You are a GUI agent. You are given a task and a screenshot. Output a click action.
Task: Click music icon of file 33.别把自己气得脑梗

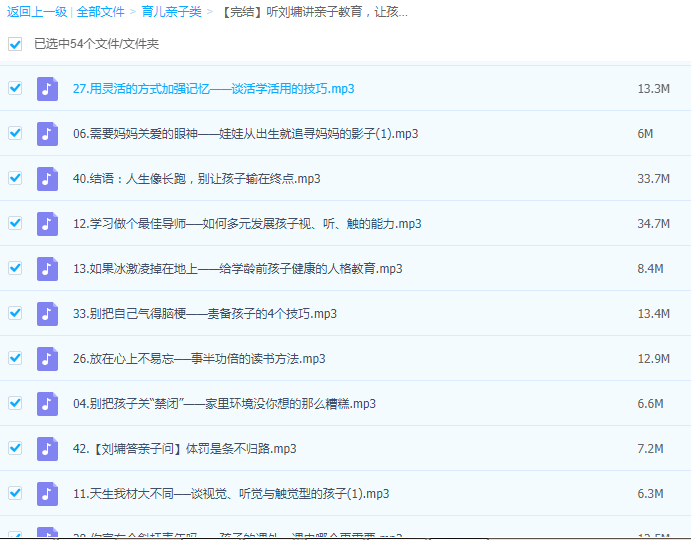pyautogui.click(x=47, y=314)
